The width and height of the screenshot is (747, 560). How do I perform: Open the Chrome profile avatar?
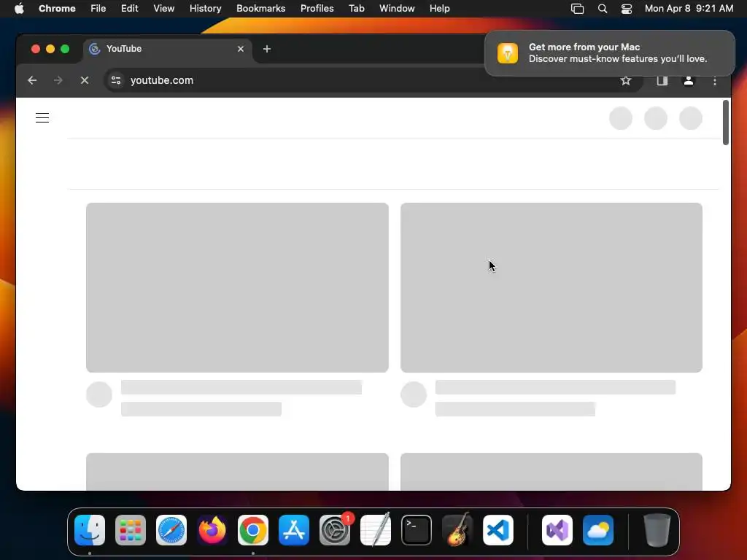click(688, 80)
